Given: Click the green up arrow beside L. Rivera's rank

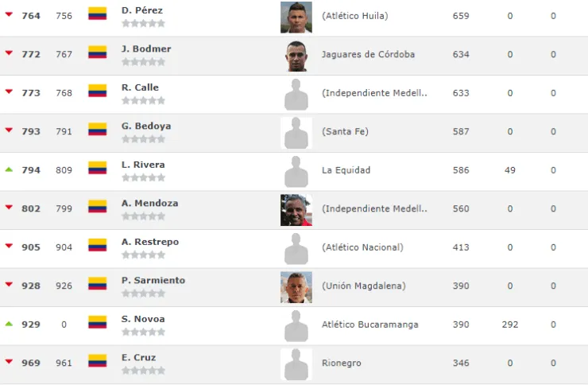Looking at the screenshot, I should [9, 169].
